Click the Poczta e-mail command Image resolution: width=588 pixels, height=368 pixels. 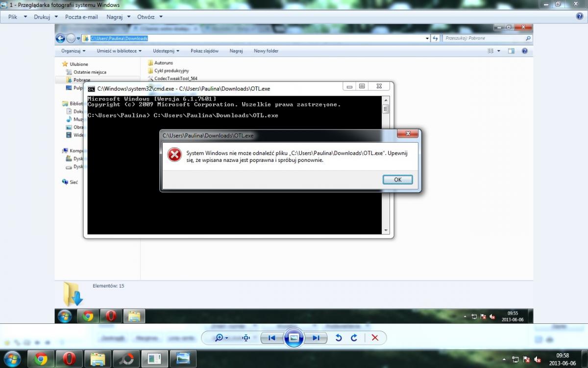[x=81, y=17]
